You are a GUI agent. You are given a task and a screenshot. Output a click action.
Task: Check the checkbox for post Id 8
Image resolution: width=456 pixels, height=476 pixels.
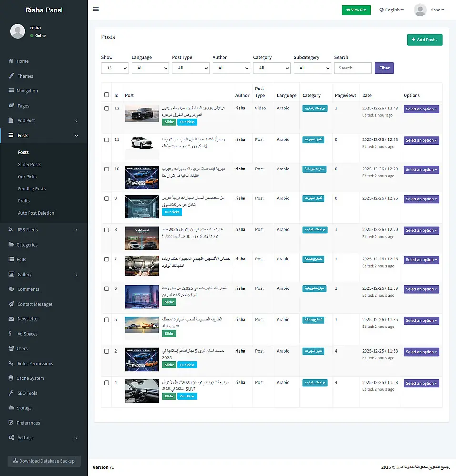tap(106, 230)
